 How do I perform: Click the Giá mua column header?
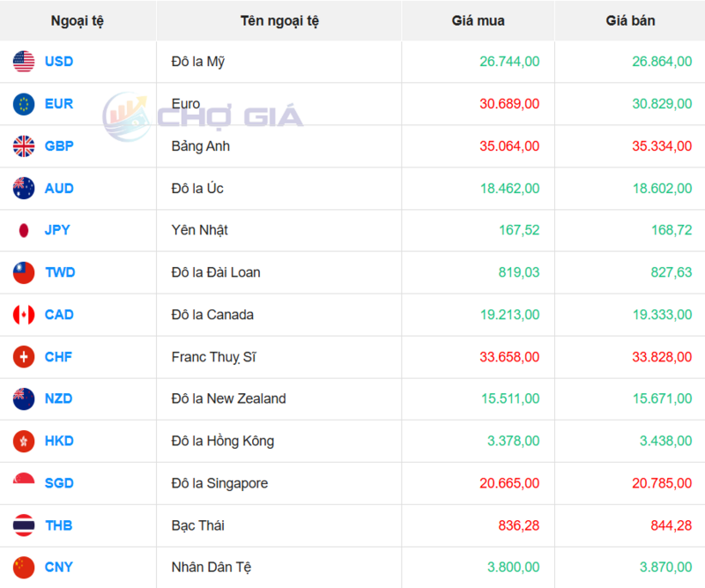point(479,20)
